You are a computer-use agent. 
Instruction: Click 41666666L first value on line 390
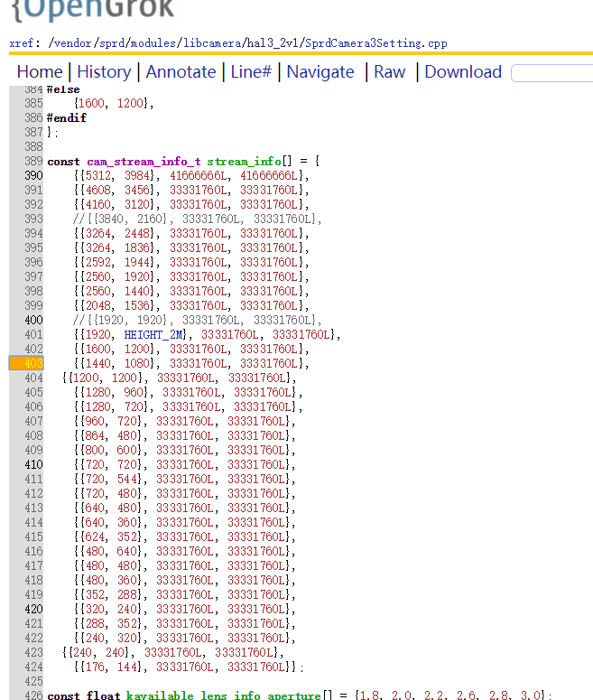(199, 175)
